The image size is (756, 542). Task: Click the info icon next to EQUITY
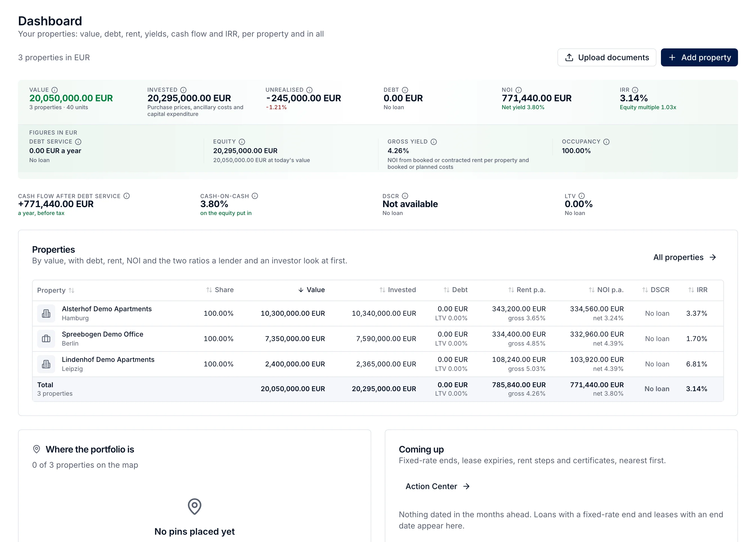pos(242,142)
